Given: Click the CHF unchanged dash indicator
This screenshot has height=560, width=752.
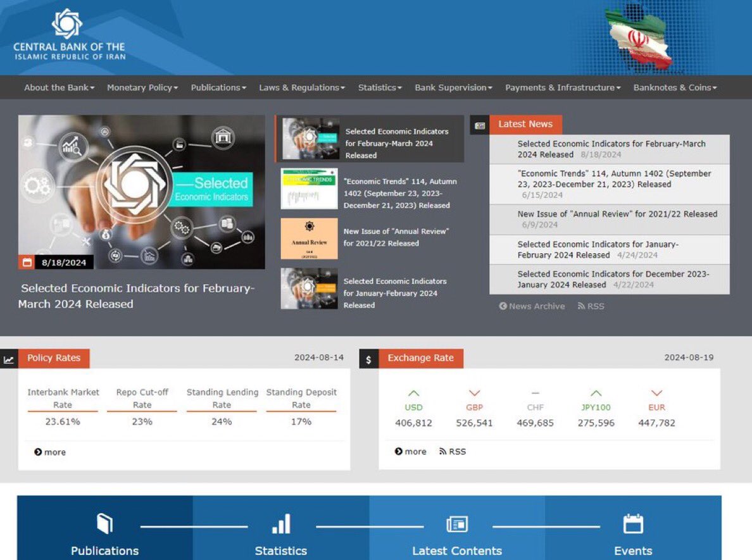Looking at the screenshot, I should click(536, 393).
